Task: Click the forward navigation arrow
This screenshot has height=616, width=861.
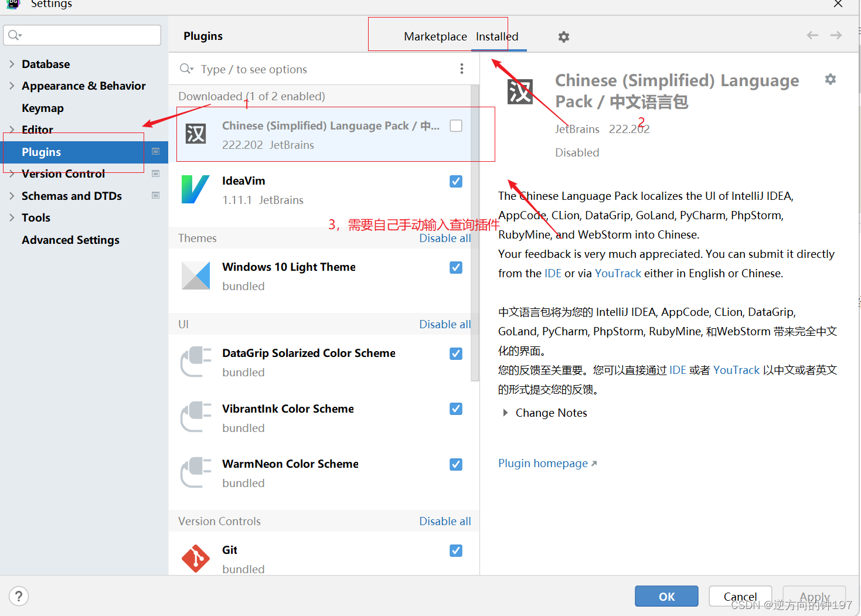Action: tap(836, 35)
